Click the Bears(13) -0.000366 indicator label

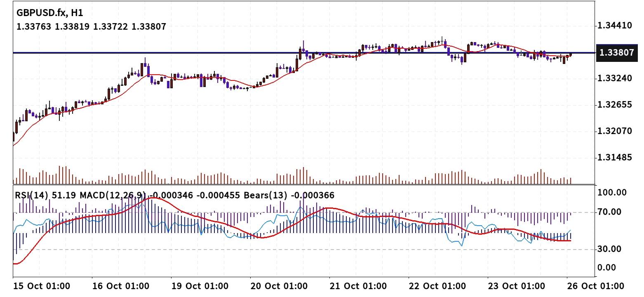point(289,195)
